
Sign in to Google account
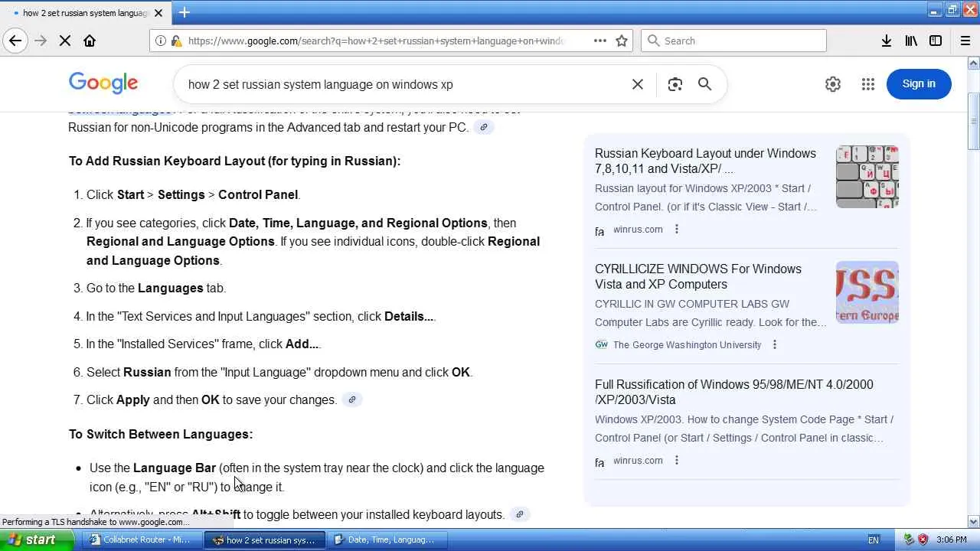pyautogui.click(x=919, y=84)
